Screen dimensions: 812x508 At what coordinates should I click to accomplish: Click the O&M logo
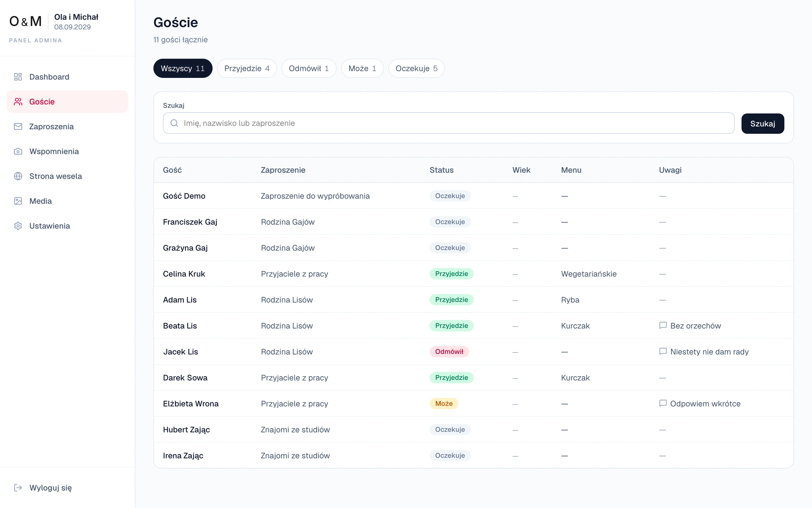pos(25,21)
